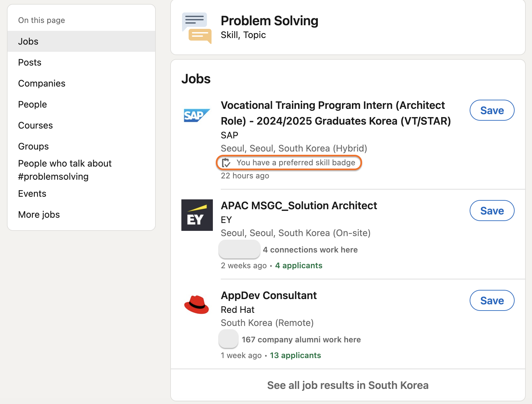Click the Problem Solving heading
Viewport: 532px width, 404px height.
pos(270,21)
